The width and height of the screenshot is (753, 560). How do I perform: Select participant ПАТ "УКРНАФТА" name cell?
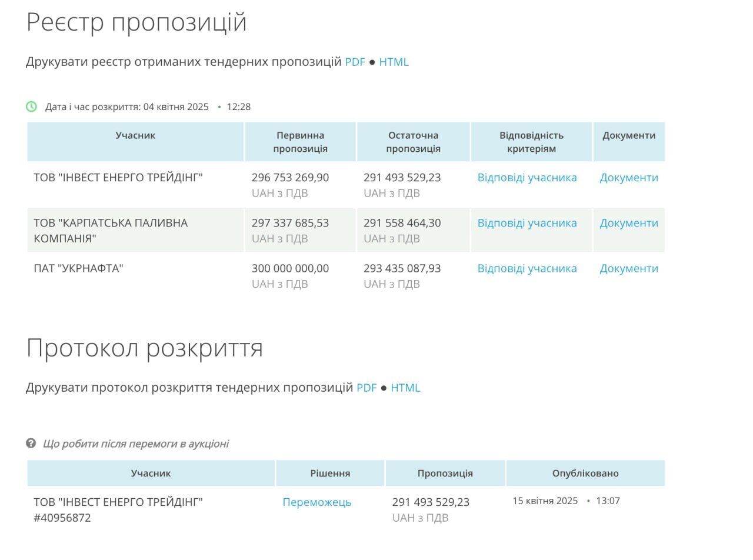click(x=135, y=276)
